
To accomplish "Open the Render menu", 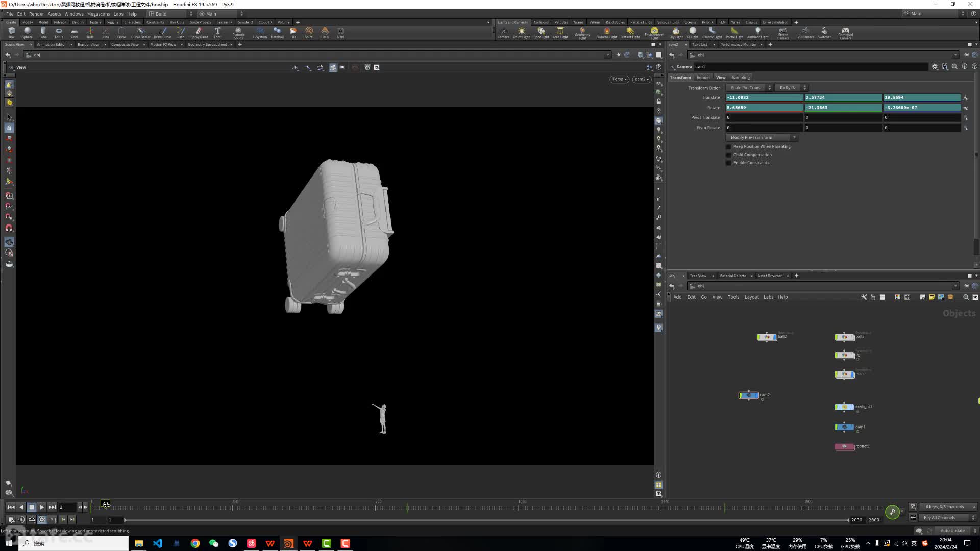I will tap(36, 14).
